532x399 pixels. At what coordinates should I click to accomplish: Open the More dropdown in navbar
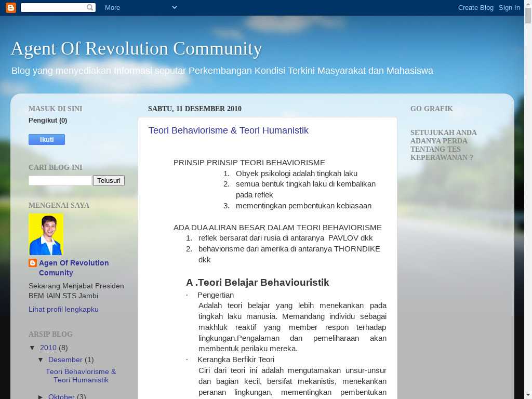[140, 7]
